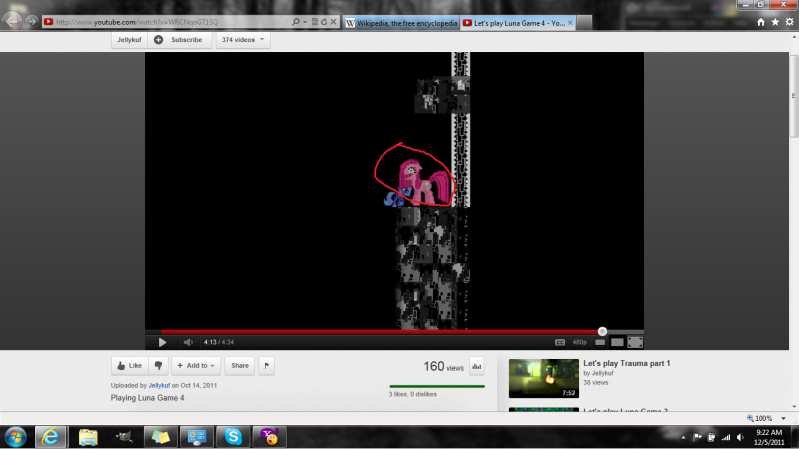
Task: Open the browser Tools gear icon
Action: (789, 22)
